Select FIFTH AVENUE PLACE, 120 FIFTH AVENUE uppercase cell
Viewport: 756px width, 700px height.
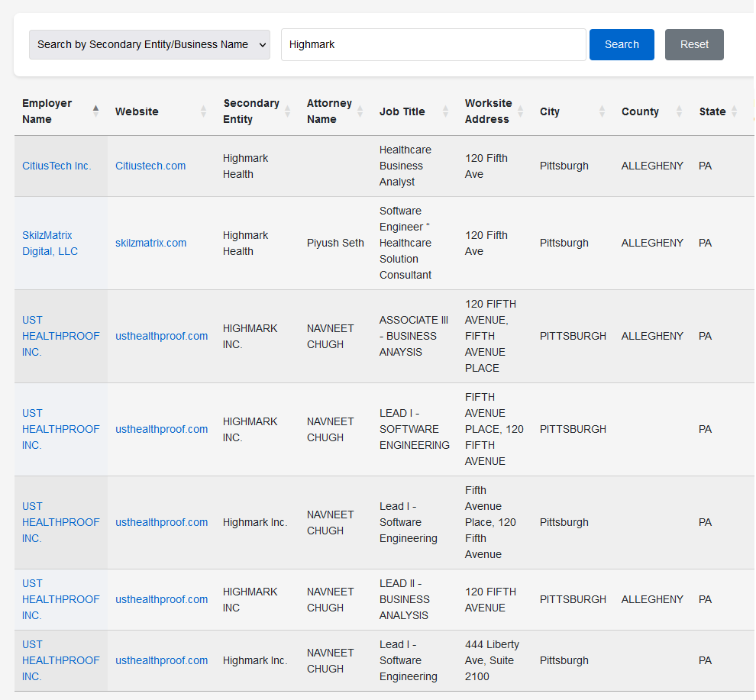(494, 429)
